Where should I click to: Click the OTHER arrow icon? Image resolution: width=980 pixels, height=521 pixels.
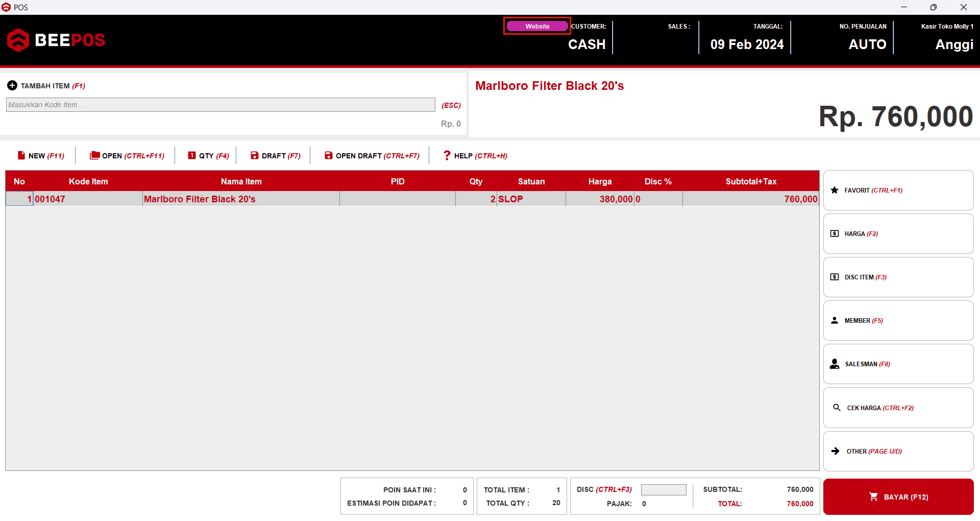tap(836, 451)
